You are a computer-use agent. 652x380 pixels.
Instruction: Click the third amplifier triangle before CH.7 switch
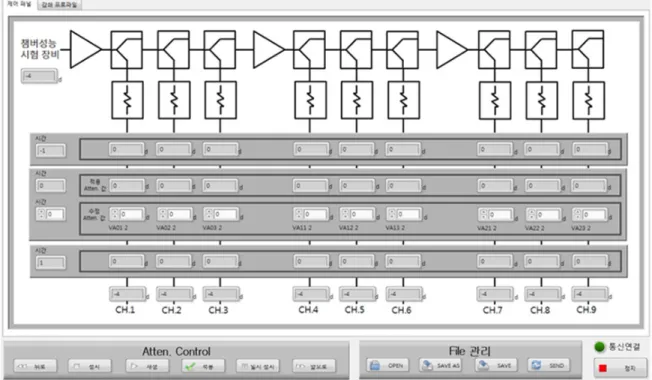point(452,49)
